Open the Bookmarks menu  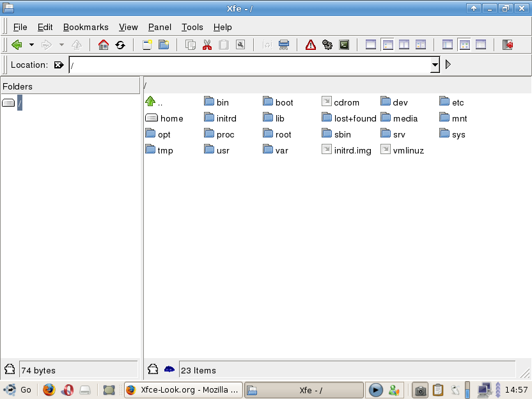pyautogui.click(x=86, y=27)
